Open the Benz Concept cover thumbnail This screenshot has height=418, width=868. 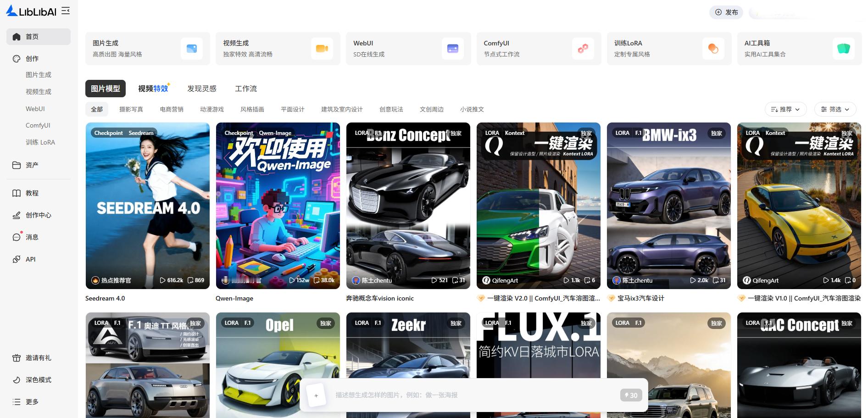(408, 206)
